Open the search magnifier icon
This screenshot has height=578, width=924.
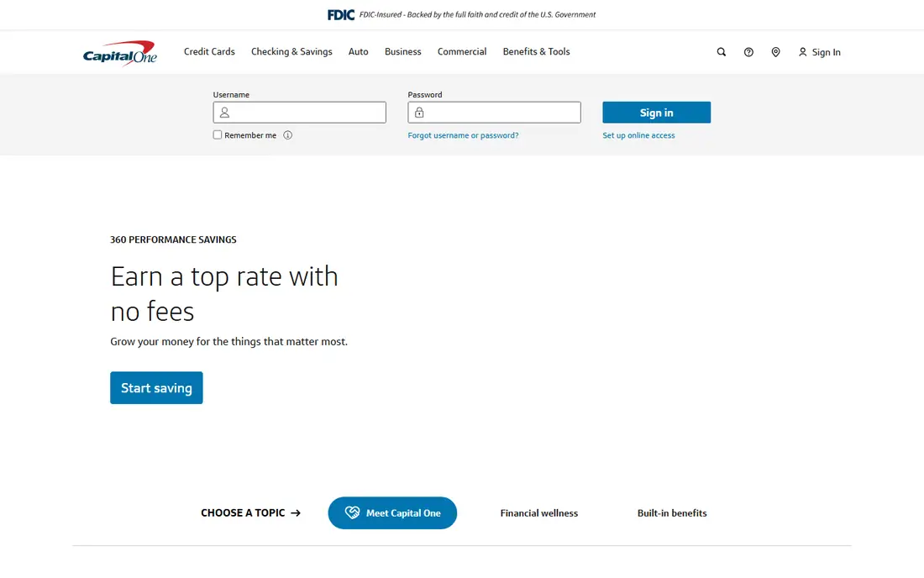click(x=722, y=52)
